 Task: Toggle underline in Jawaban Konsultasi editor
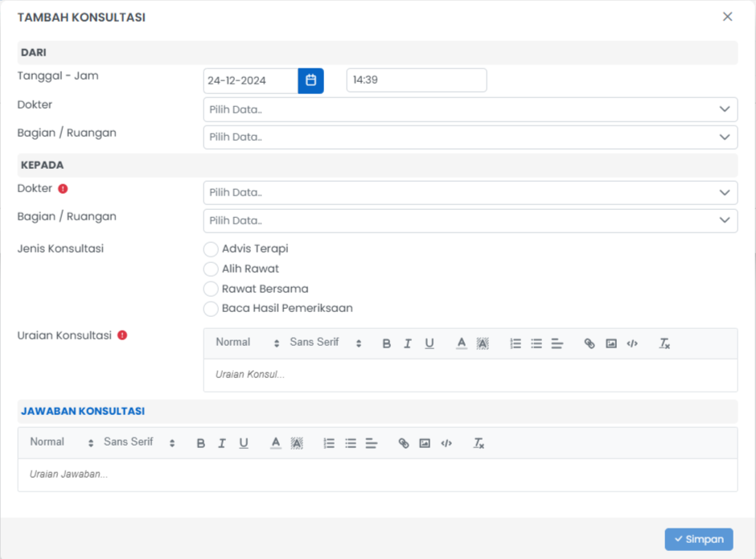(x=244, y=443)
